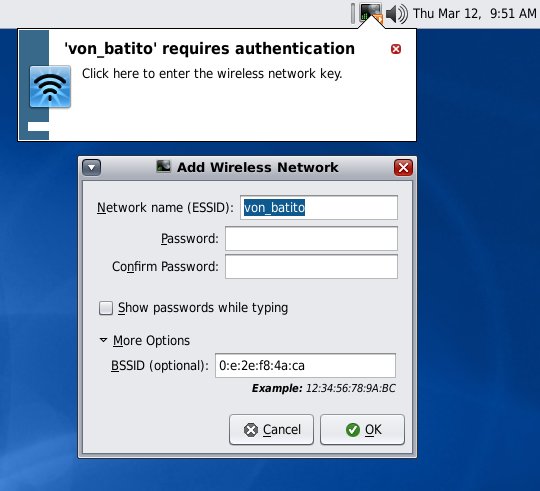Focus the Password input field

coord(311,239)
